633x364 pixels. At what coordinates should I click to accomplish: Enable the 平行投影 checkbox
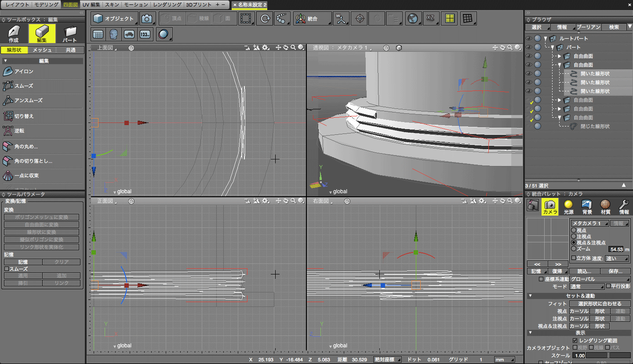pos(608,286)
